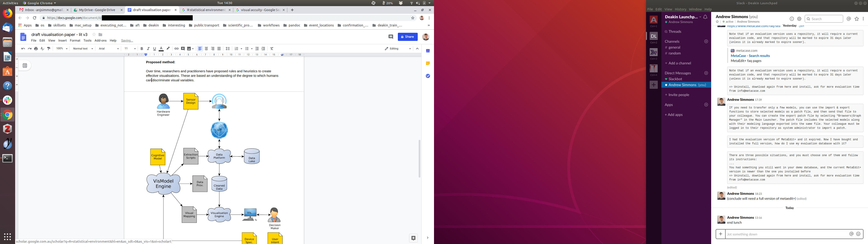Enable justify text alignment
Screen dimensions: 868x244
219,49
